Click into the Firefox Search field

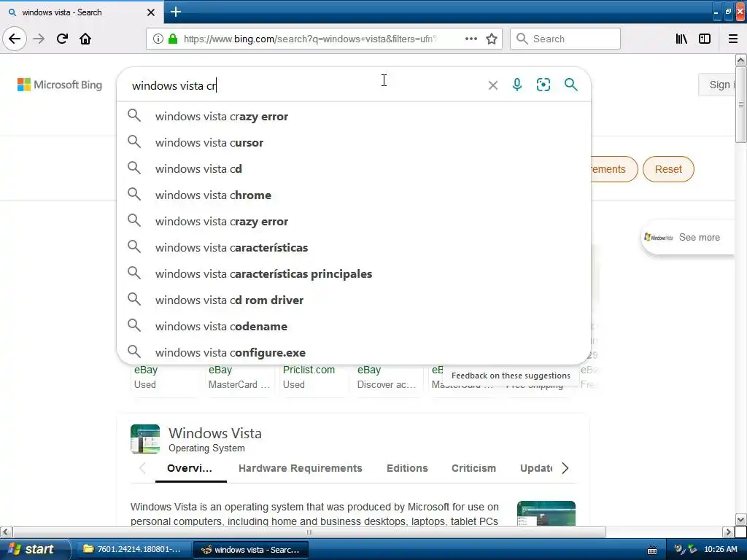pyautogui.click(x=565, y=39)
